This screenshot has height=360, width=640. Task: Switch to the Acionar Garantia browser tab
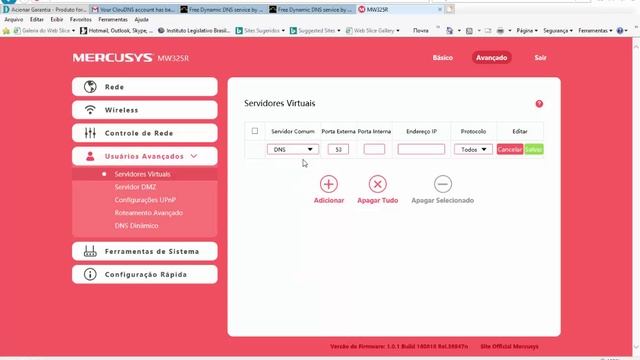pyautogui.click(x=44, y=9)
